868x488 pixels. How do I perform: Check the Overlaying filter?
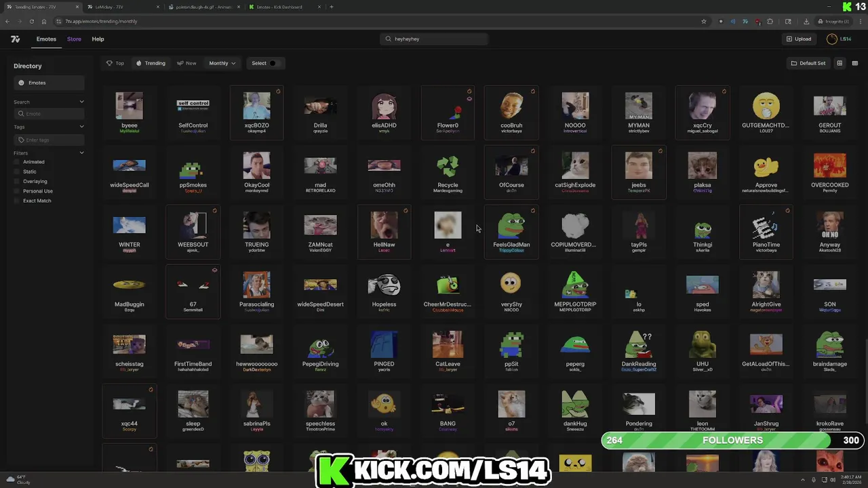pos(16,181)
